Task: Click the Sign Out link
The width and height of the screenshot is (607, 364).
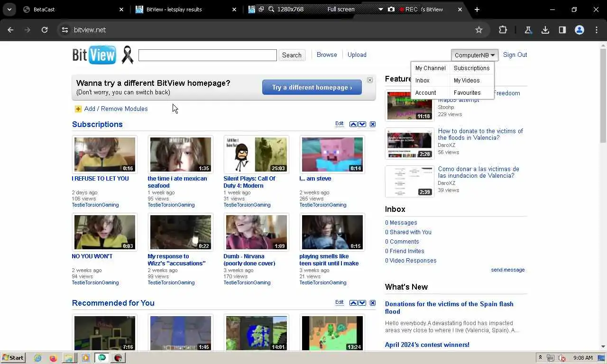Action: [x=515, y=55]
